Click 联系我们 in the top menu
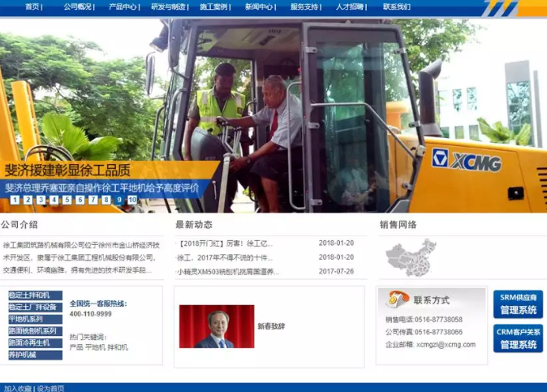This screenshot has height=392, width=547. click(x=397, y=6)
